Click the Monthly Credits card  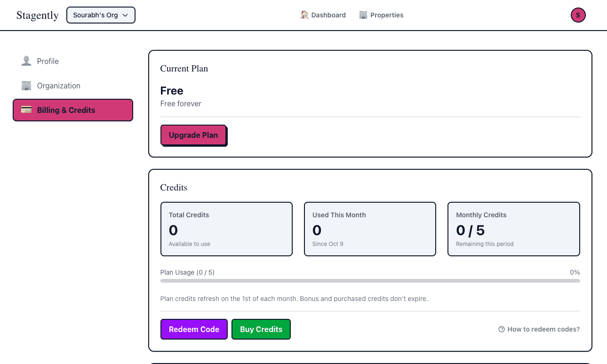coord(514,229)
